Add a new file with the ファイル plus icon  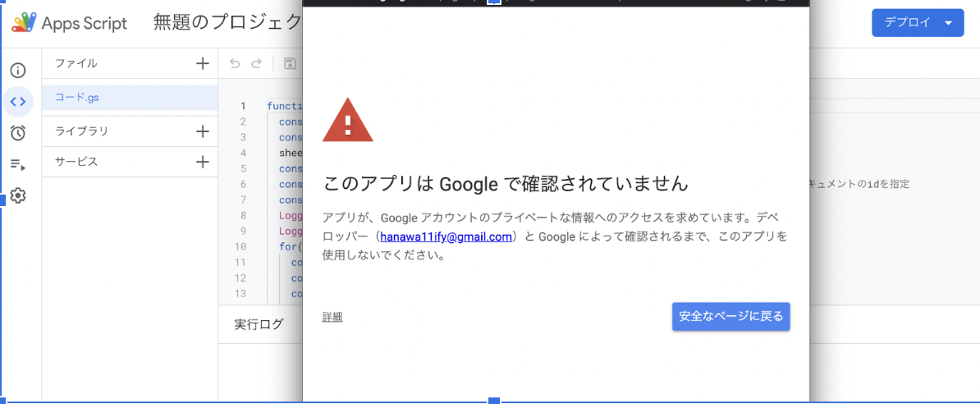click(x=203, y=63)
